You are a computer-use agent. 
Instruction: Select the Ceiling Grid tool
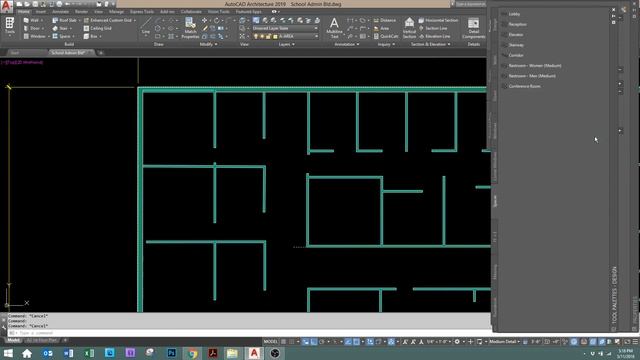pyautogui.click(x=98, y=28)
